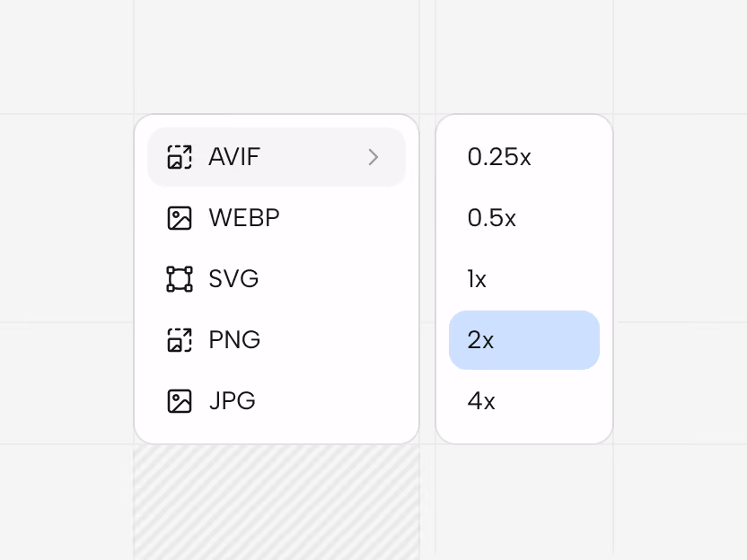Click the striped placeholder area below menu
Screen dimensions: 747x560
point(277,503)
